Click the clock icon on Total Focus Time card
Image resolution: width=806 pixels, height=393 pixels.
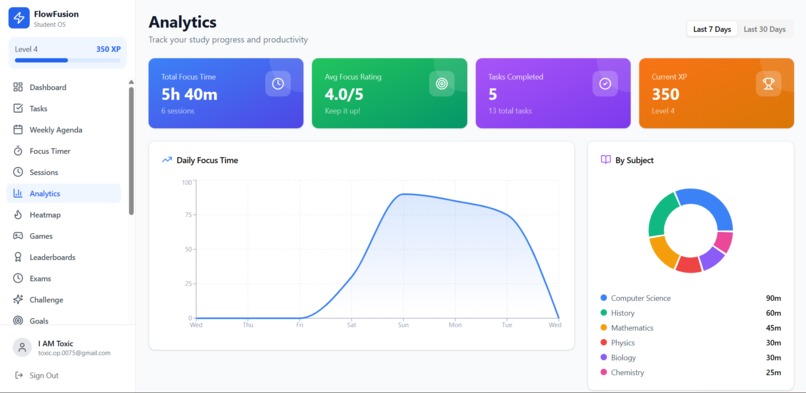tap(278, 84)
